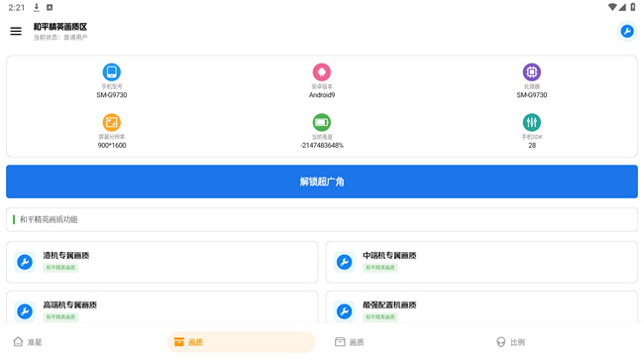Tap wrench icon of 中端机专属画质 card
644x362 pixels.
(x=344, y=262)
